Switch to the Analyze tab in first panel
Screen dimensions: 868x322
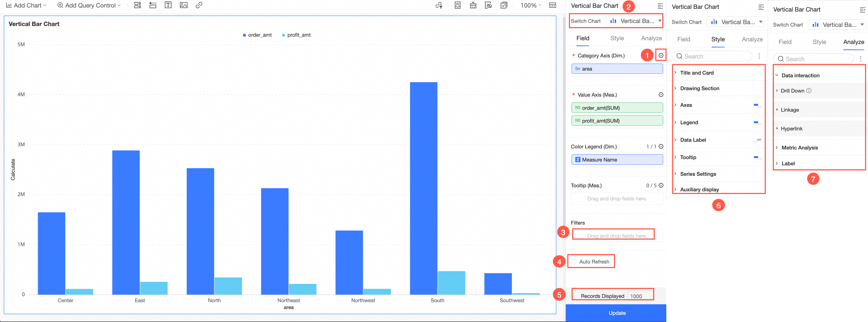click(x=651, y=38)
